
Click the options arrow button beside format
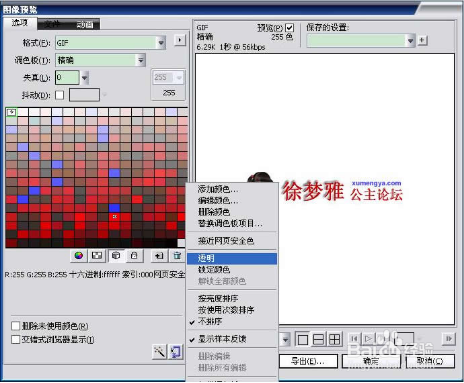[180, 40]
